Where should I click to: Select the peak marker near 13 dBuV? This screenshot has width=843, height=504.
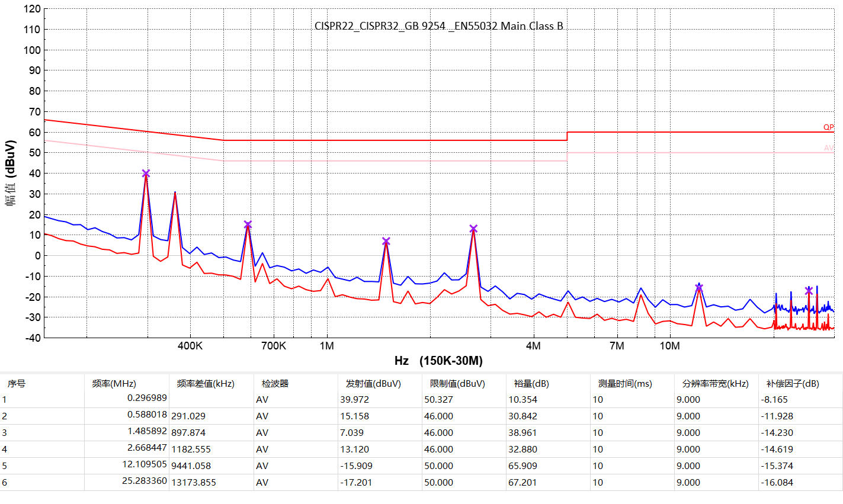point(473,229)
